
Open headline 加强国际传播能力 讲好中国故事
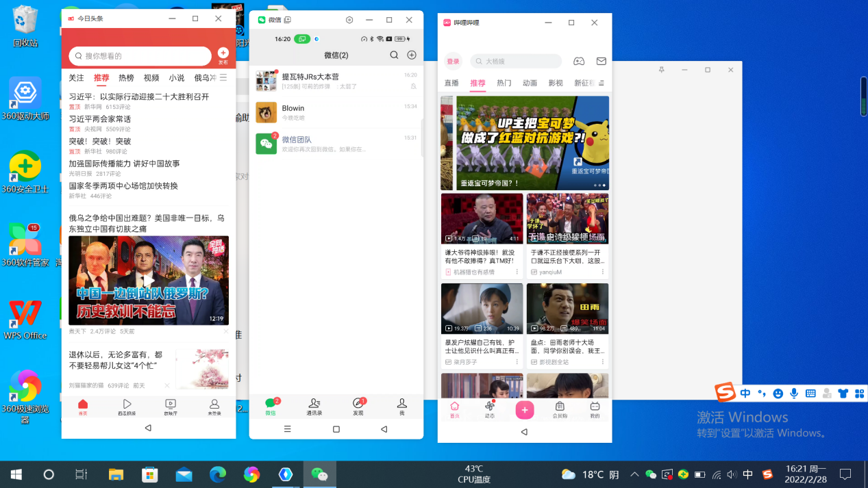pos(124,164)
